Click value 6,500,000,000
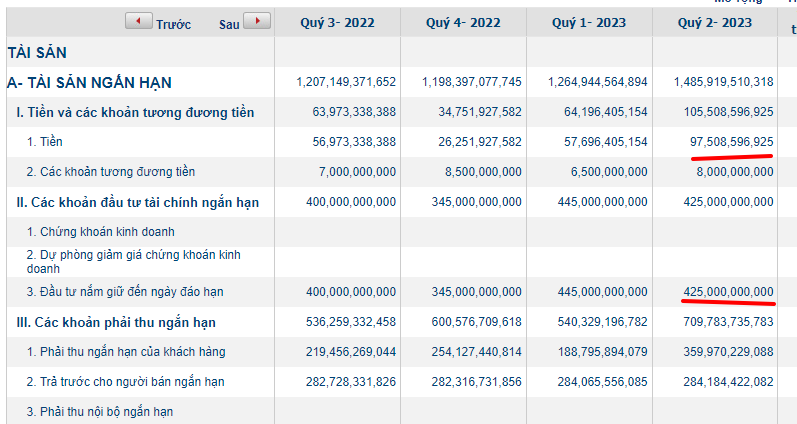797x424 pixels. (x=609, y=172)
